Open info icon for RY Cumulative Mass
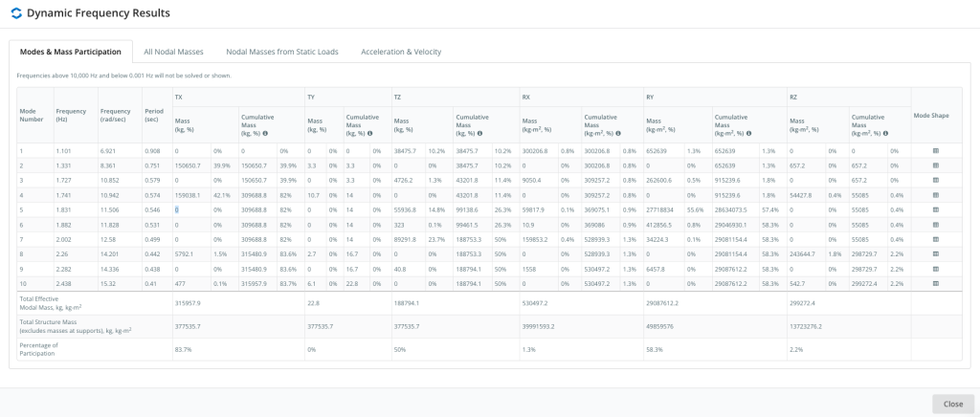980x417 pixels. coord(750,133)
